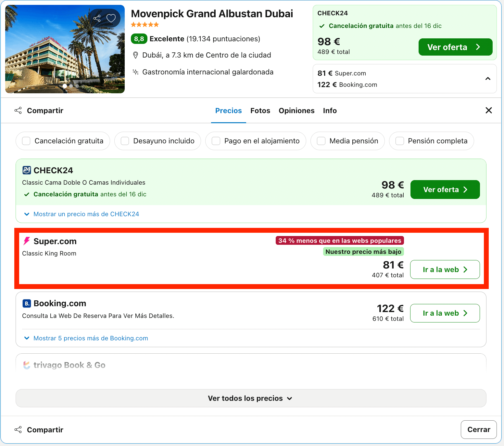Click the location pin icon near Dubái
This screenshot has width=504, height=446.
136,55
